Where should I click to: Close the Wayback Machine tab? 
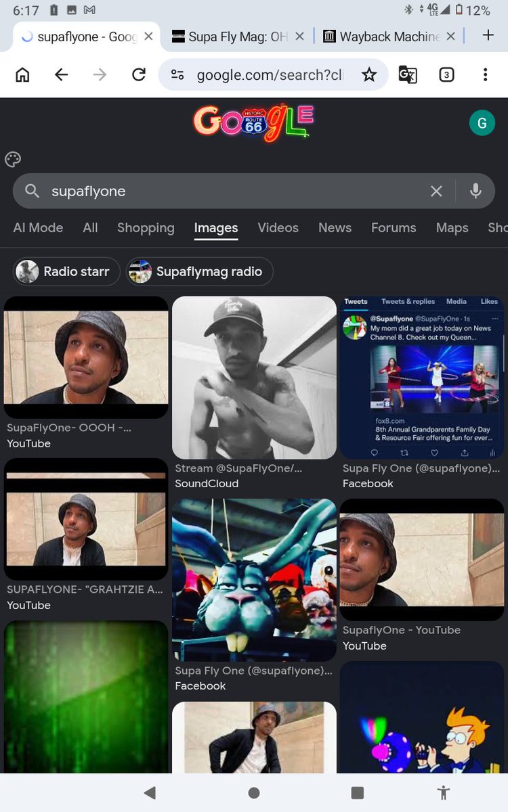click(450, 37)
